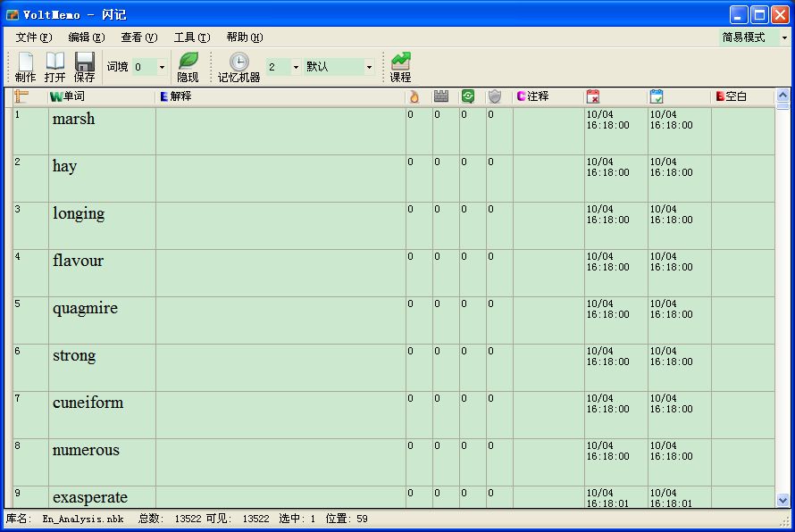
Task: Toggle the 隐现 green leaf icon
Action: coord(188,67)
